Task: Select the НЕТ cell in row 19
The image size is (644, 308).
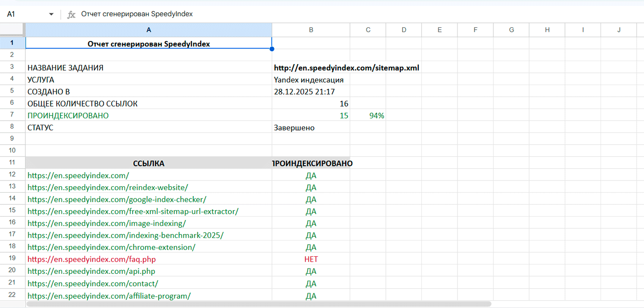Action: pos(311,259)
